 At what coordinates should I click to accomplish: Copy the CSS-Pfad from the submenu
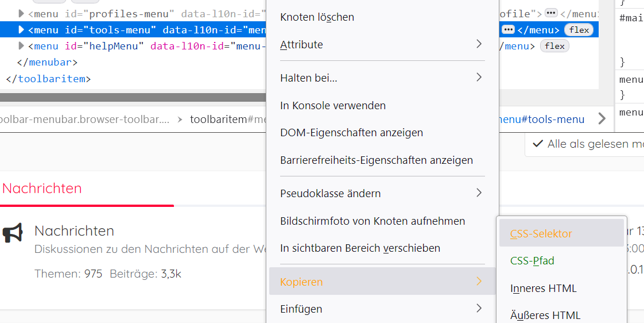532,261
